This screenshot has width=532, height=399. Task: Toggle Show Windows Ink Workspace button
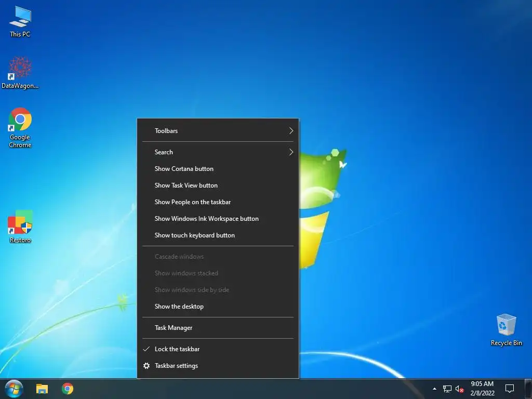[218, 219]
